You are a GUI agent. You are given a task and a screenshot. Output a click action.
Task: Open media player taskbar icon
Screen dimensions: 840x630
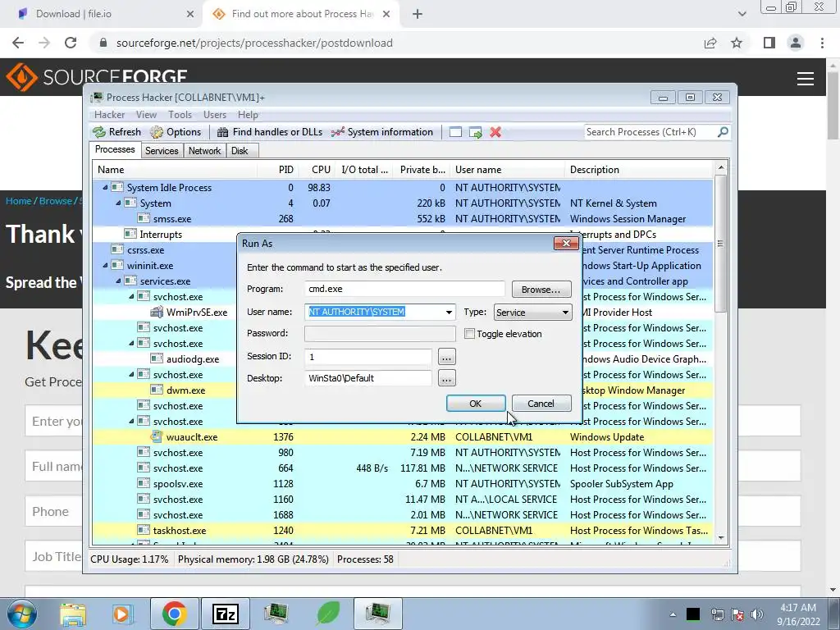pos(122,614)
